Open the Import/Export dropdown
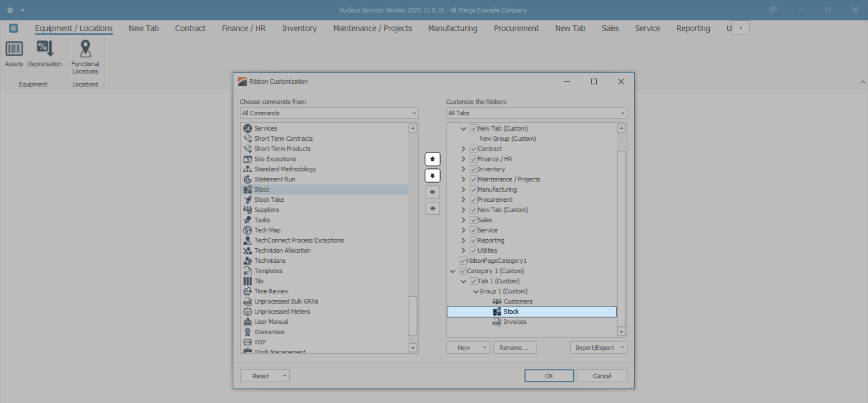868x403 pixels. [x=599, y=347]
